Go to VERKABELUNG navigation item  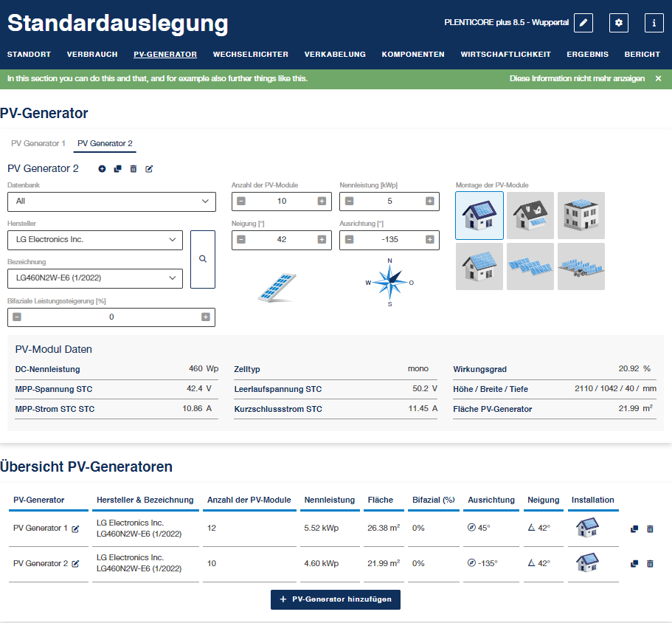335,55
